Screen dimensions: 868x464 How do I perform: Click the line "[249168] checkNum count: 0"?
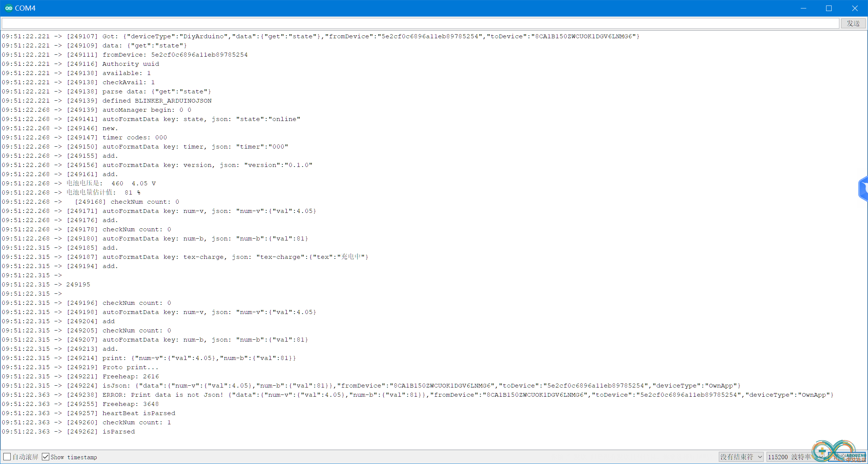(90, 201)
